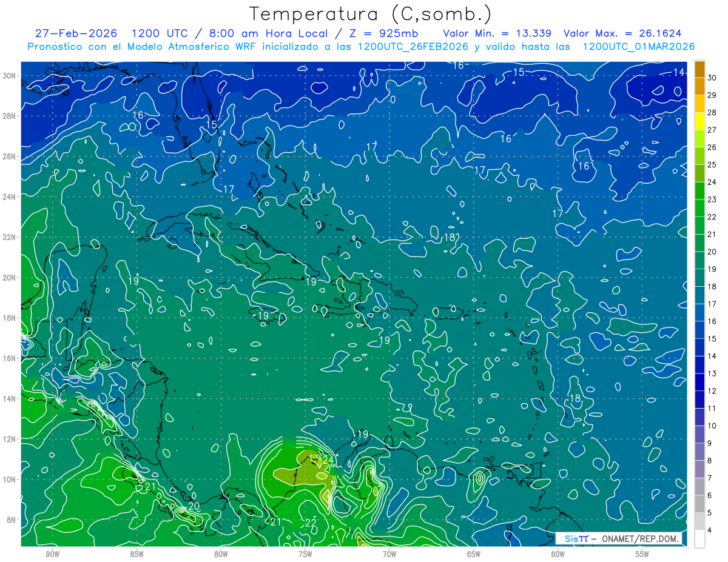The height and width of the screenshot is (562, 728).
Task: Click the '1200 UTC / 8:00 am Hora Local' text
Action: click(229, 33)
